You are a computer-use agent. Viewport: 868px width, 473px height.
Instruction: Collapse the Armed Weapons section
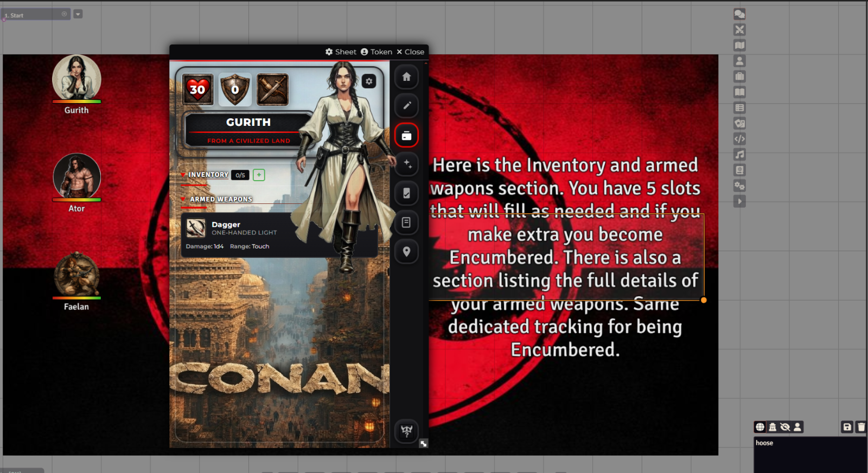183,199
